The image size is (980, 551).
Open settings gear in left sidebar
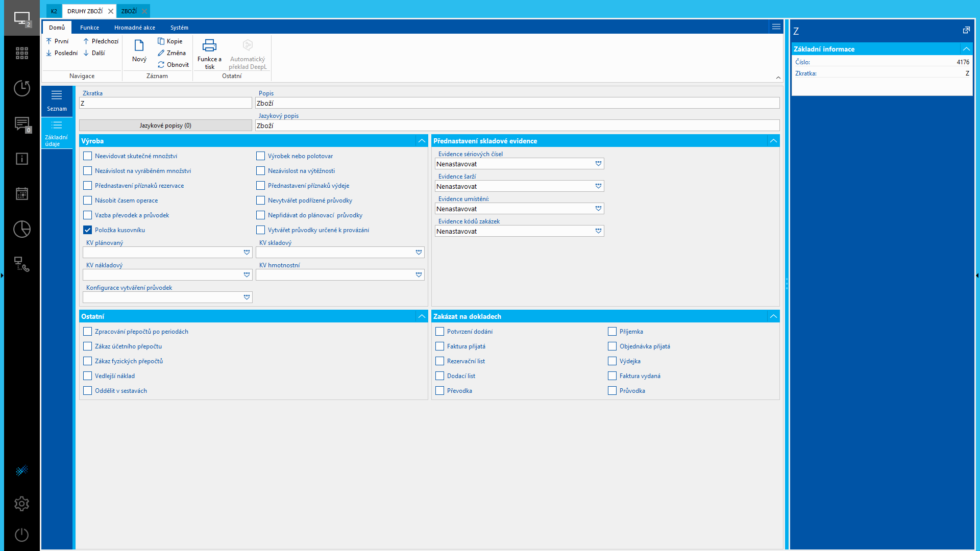tap(22, 504)
